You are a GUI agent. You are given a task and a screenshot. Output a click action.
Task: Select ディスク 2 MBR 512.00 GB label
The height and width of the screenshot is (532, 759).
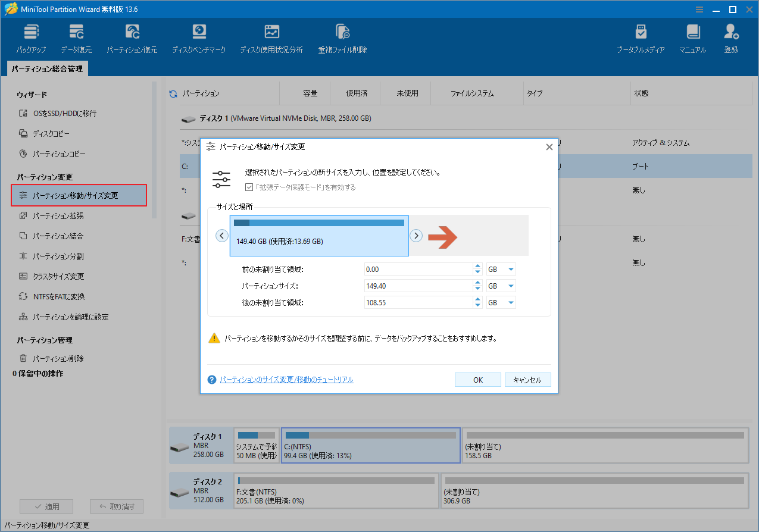(201, 491)
